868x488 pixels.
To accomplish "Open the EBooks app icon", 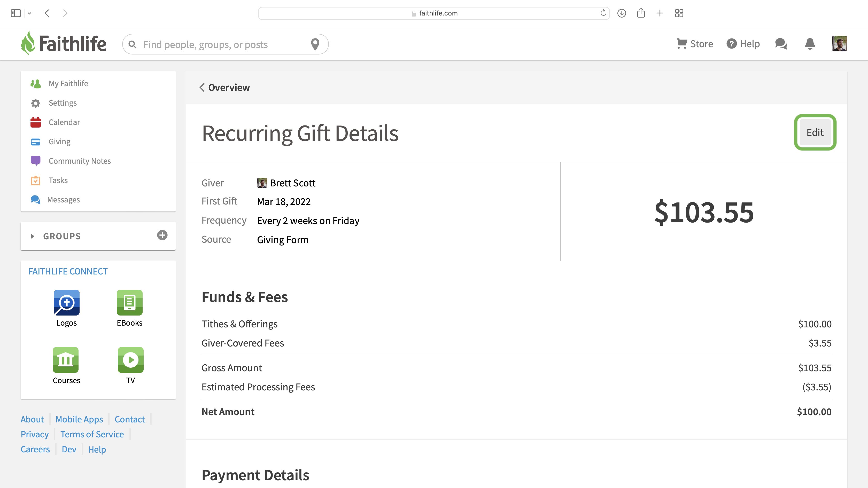I will pos(129,302).
